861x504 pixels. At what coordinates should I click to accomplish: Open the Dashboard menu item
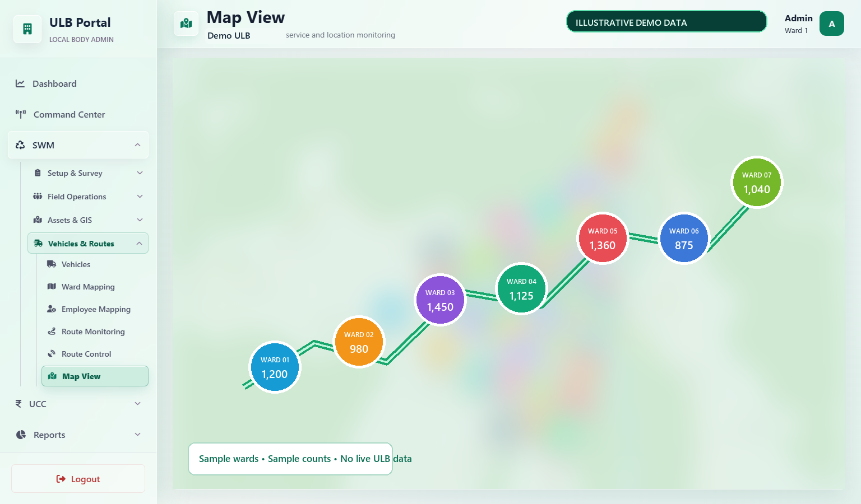pyautogui.click(x=78, y=83)
